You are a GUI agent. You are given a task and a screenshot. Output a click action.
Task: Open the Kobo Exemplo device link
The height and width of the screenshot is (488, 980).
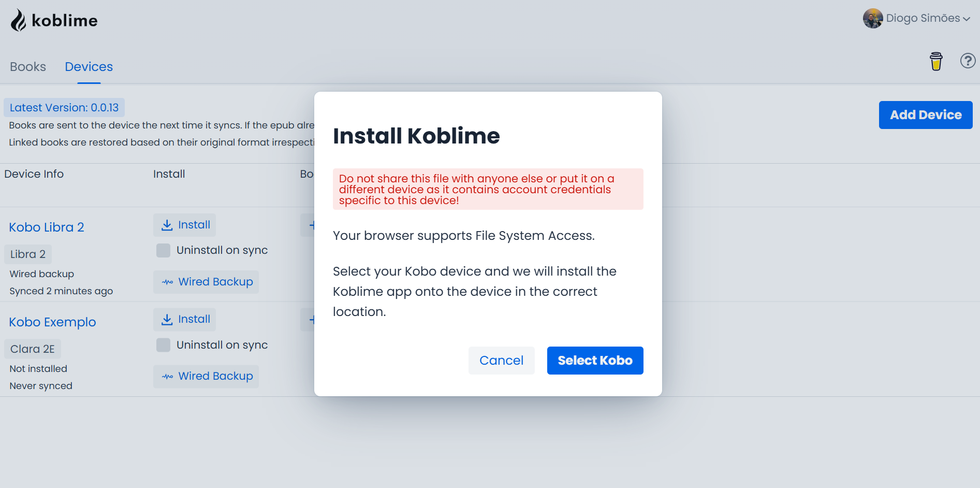coord(52,322)
